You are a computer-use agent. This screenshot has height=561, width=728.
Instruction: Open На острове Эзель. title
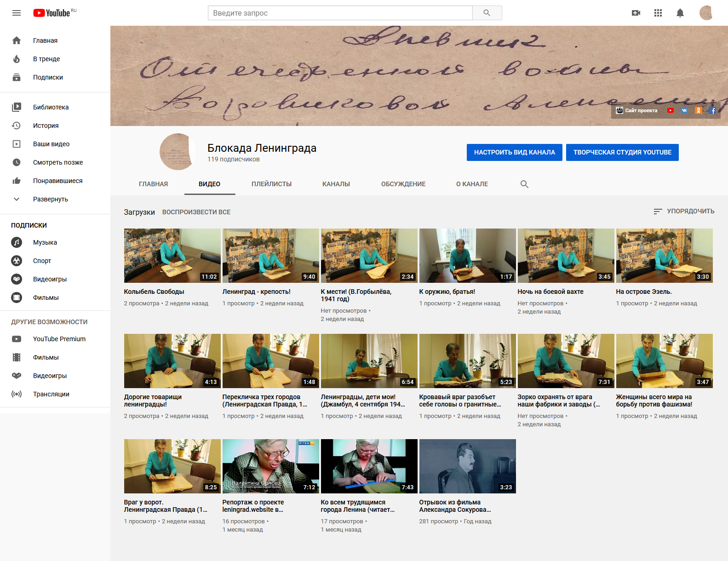coord(644,292)
